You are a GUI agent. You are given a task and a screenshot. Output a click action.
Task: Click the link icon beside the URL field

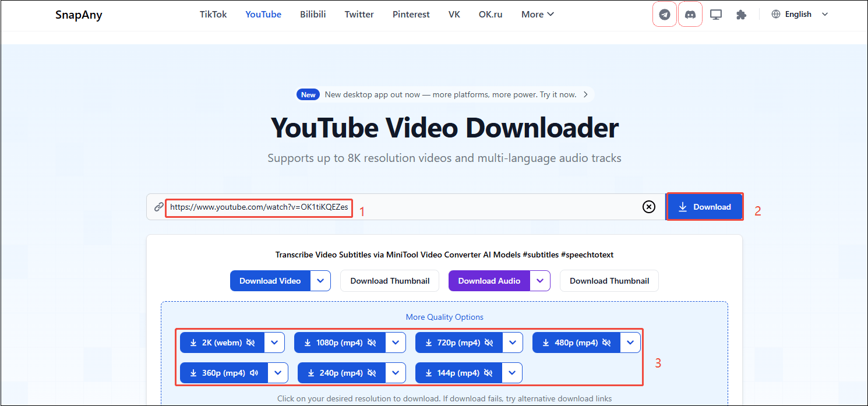pos(157,207)
